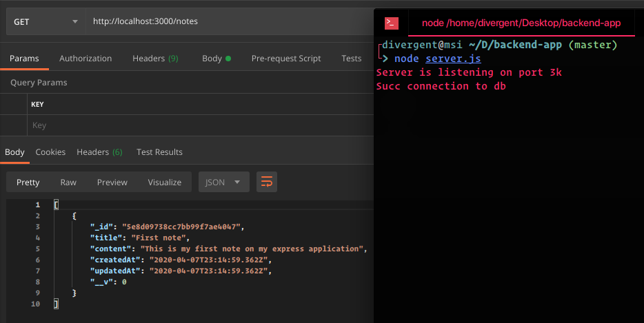Open the Pre-request Script tab
Viewport: 644px width, 323px height.
(x=286, y=59)
